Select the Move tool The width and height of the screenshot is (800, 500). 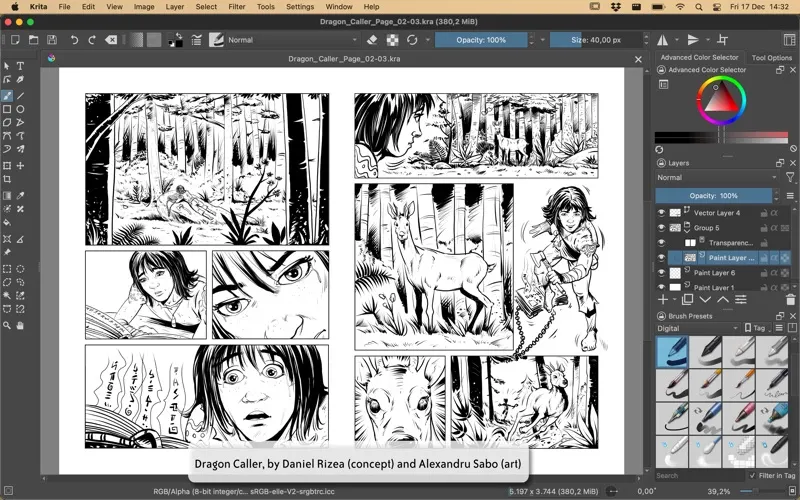click(x=20, y=165)
